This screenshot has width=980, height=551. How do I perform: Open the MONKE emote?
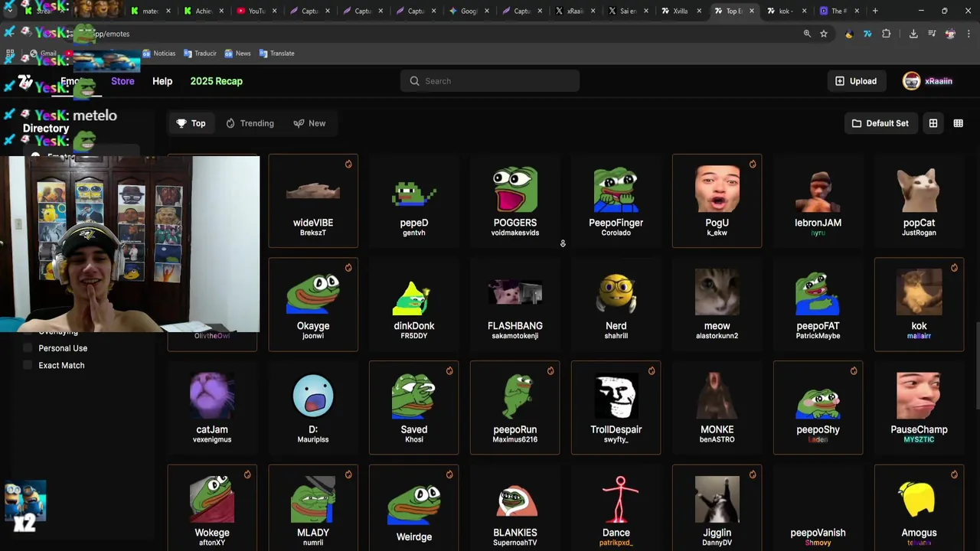(x=717, y=408)
